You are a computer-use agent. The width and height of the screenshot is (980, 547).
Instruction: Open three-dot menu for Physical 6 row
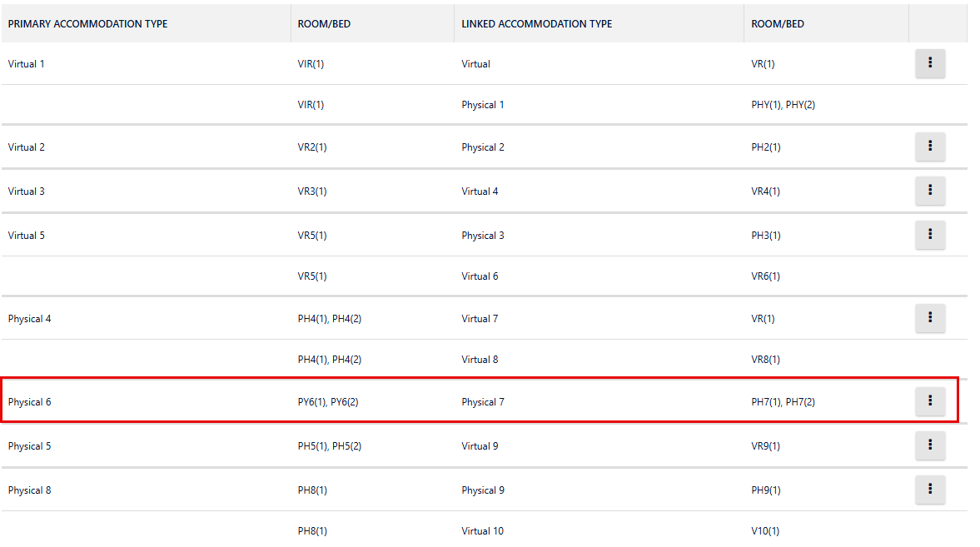[x=930, y=402]
